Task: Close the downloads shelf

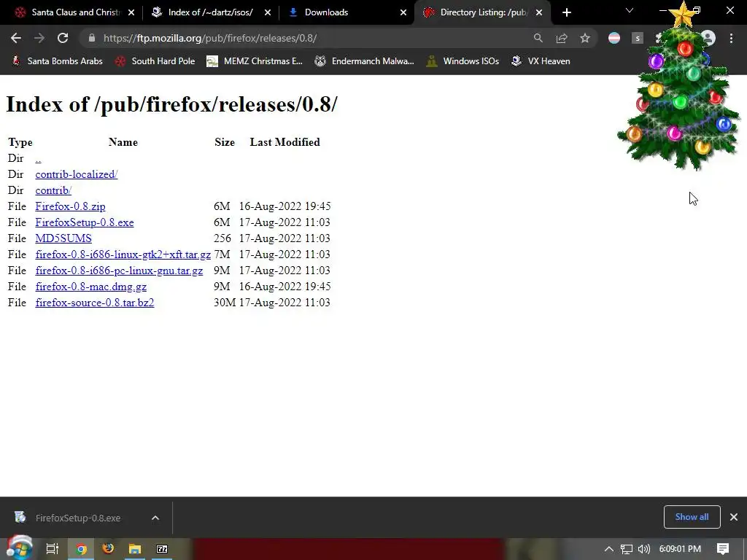Action: click(x=734, y=517)
